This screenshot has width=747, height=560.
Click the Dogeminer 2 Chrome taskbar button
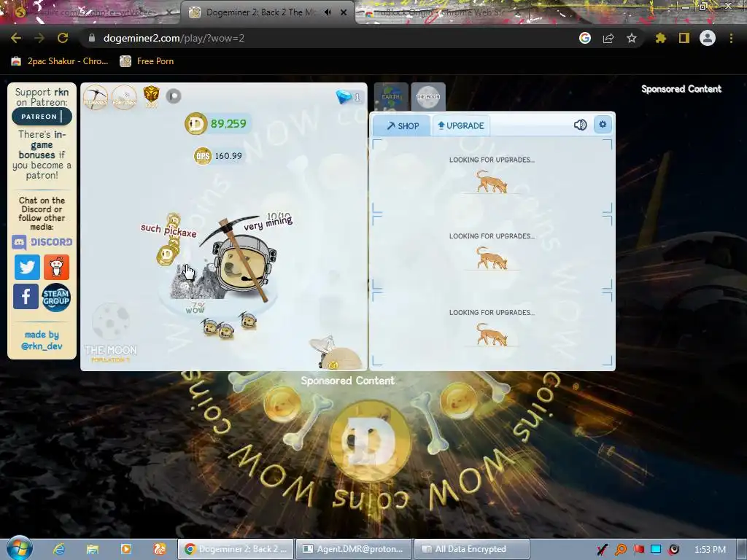pyautogui.click(x=236, y=549)
